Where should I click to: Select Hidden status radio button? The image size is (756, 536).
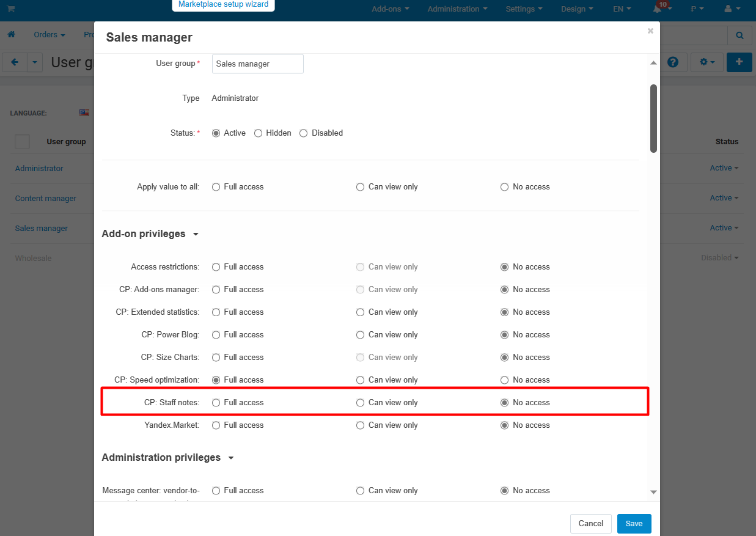259,133
